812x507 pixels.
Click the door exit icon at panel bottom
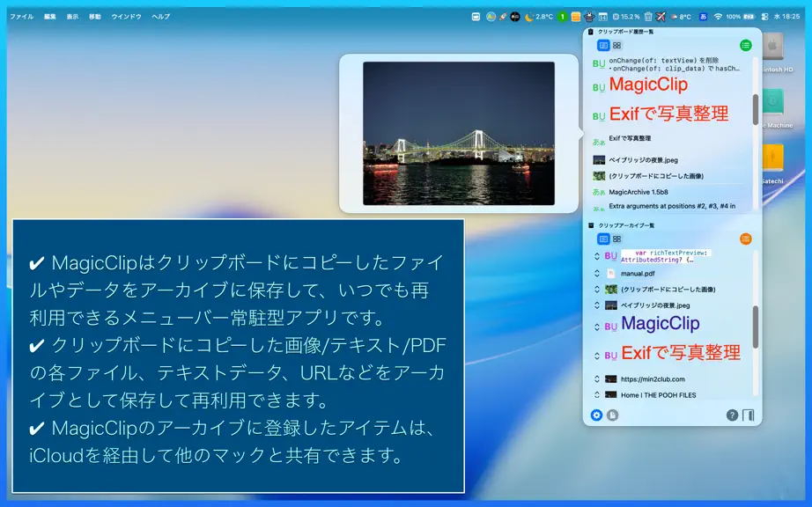coord(749,415)
